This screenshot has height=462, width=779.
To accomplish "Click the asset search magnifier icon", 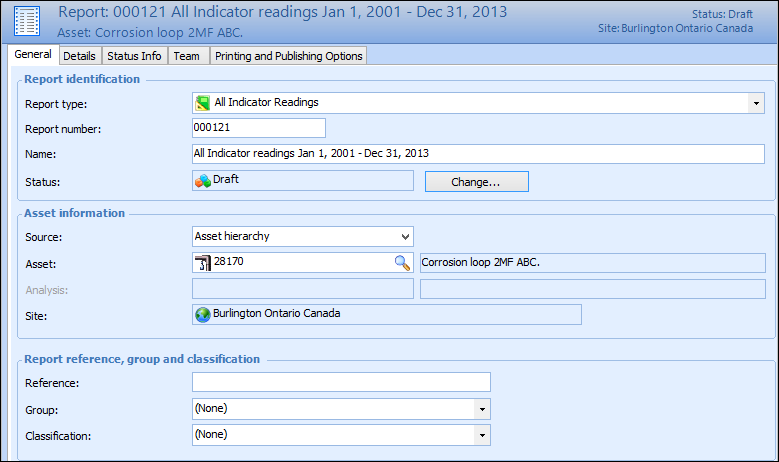I will pos(402,263).
